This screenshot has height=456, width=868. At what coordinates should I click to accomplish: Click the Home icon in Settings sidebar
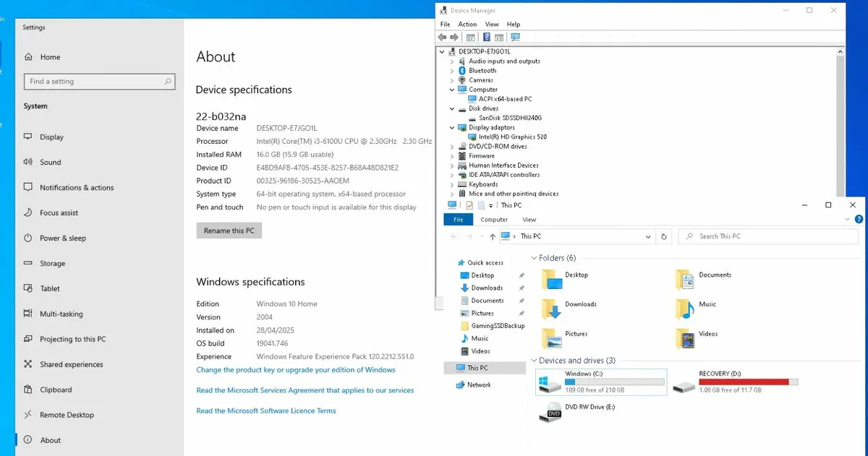[x=28, y=57]
